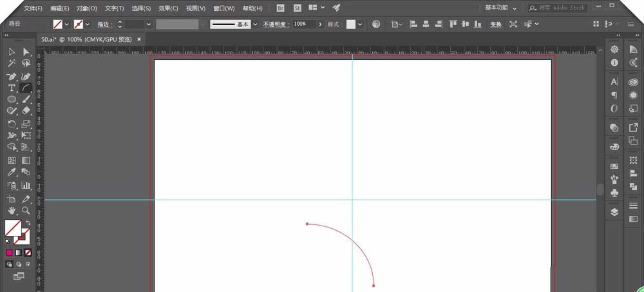Swap fill and stroke arrows
Image resolution: width=644 pixels, height=292 pixels.
(28, 222)
